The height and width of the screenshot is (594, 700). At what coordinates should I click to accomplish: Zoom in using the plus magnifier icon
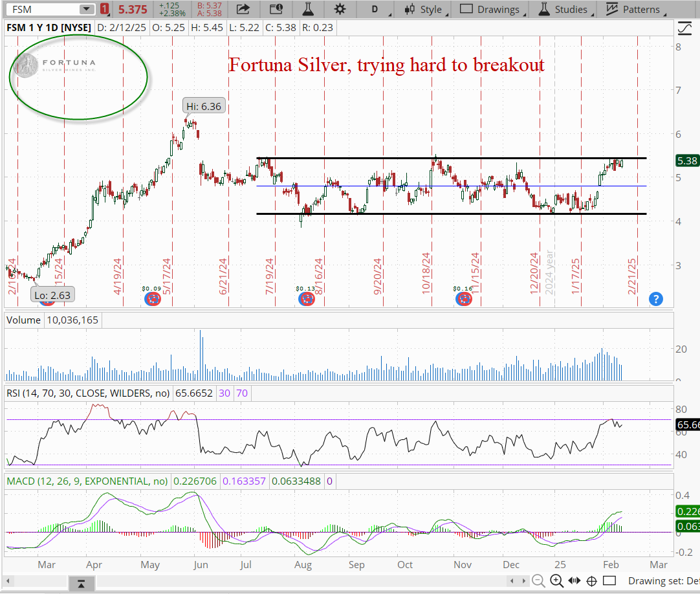pyautogui.click(x=556, y=580)
